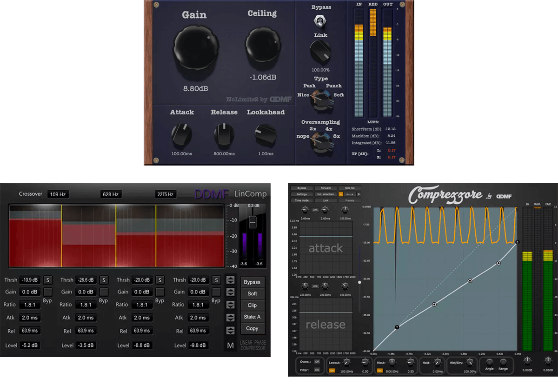This screenshot has width=558, height=392.
Task: Enable Solo SC in Comprezzore
Action: click(350, 188)
